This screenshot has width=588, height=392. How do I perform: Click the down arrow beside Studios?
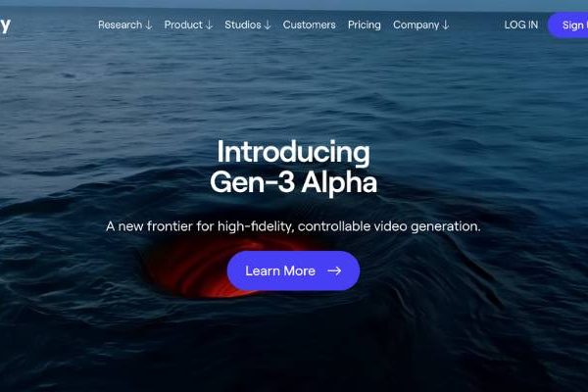click(x=267, y=25)
